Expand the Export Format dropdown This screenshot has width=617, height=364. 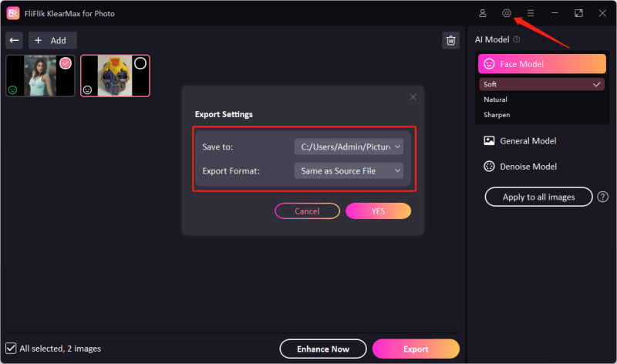349,170
